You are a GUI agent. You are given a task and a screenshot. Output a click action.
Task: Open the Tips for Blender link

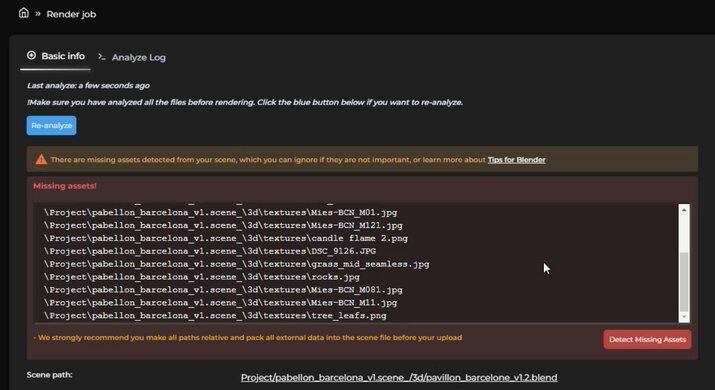[516, 160]
